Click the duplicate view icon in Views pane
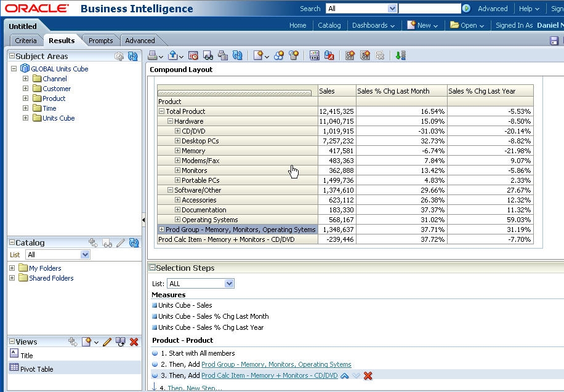The image size is (564, 392). tap(121, 342)
